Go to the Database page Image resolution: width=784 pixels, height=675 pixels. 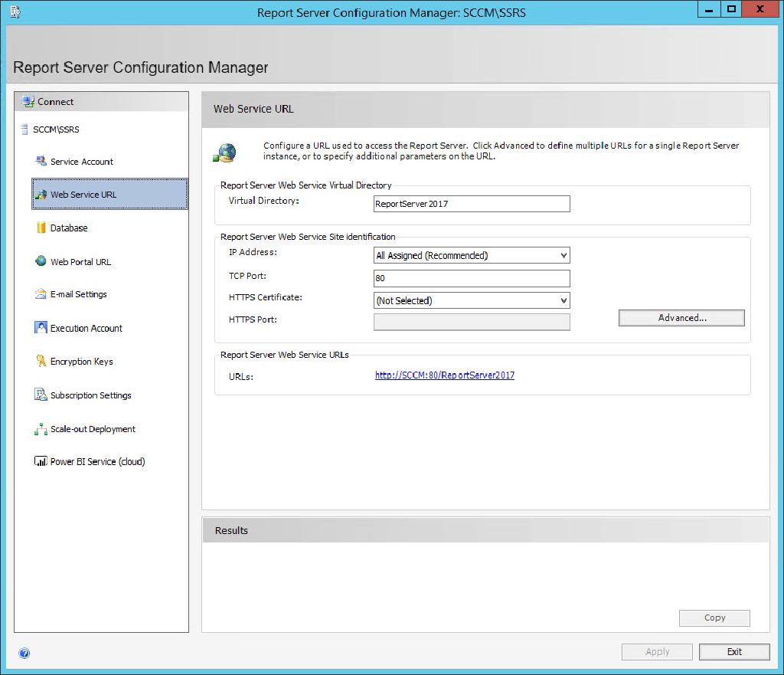69,228
